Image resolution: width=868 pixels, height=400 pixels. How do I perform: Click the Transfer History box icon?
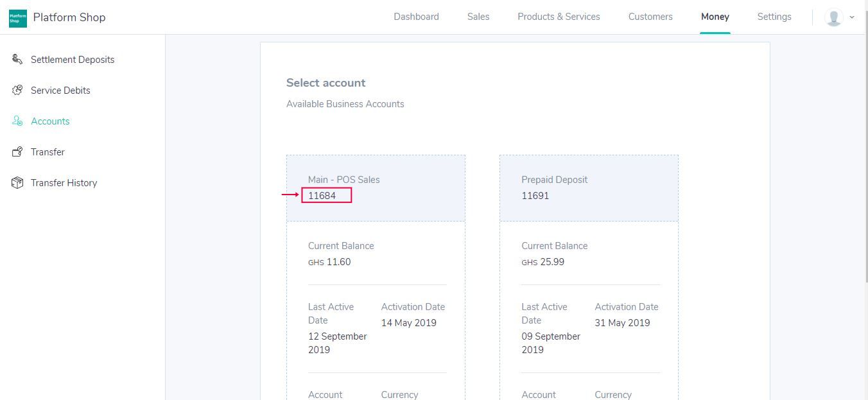tap(17, 183)
